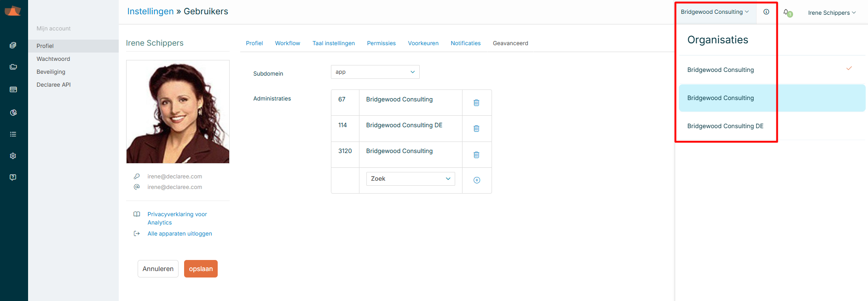Expand the Subdomein dropdown showing app
This screenshot has height=301, width=868.
(x=375, y=72)
